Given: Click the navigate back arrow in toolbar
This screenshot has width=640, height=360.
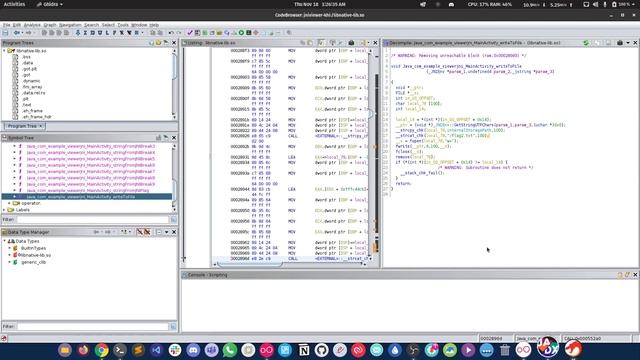Looking at the screenshot, I should click(16, 33).
